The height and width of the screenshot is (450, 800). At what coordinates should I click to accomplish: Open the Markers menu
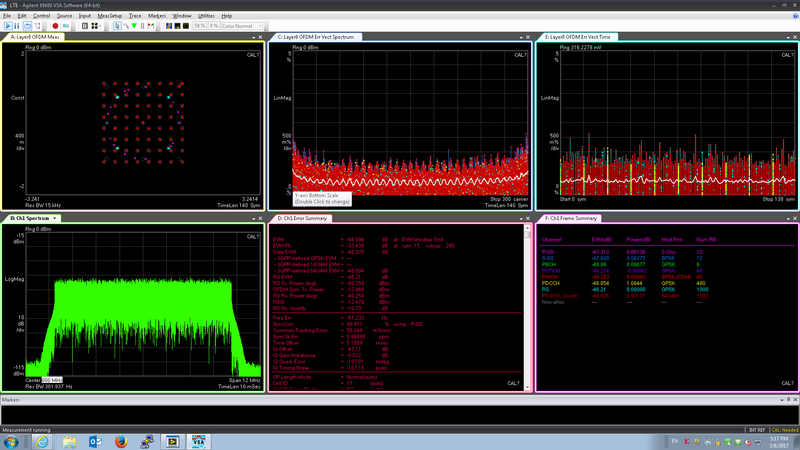click(x=156, y=16)
